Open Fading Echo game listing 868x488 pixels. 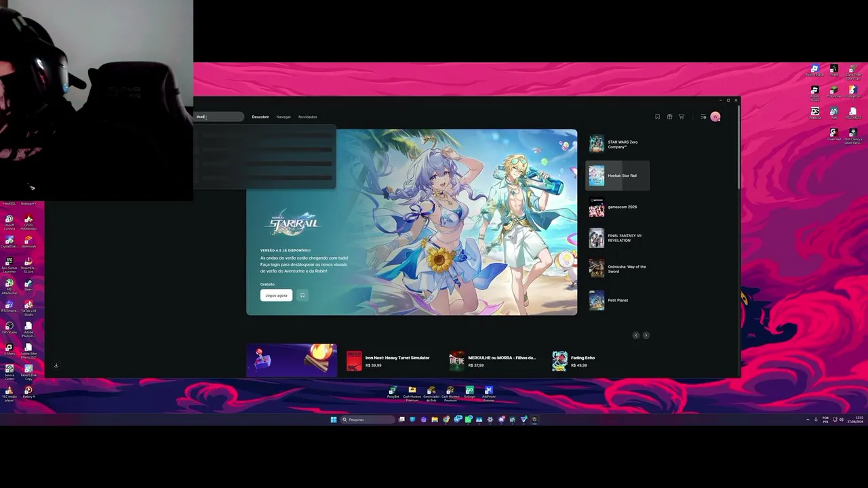pos(574,361)
